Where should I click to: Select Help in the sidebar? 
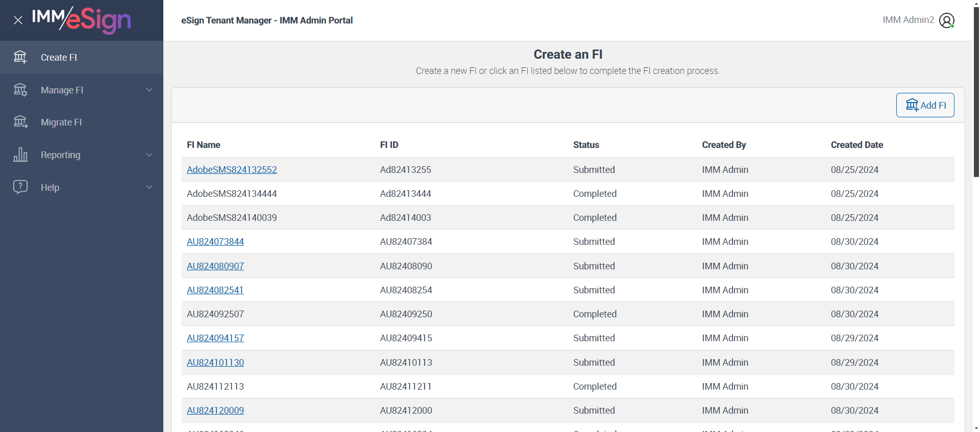pyautogui.click(x=82, y=187)
